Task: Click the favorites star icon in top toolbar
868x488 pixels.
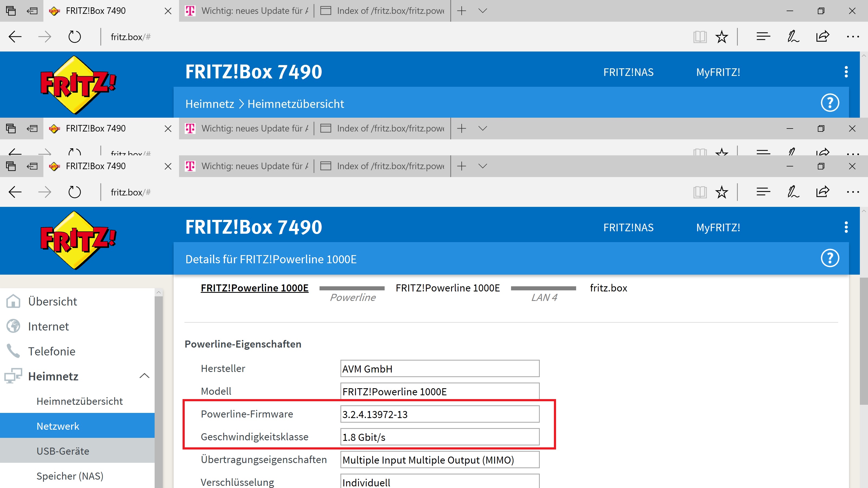Action: (722, 37)
